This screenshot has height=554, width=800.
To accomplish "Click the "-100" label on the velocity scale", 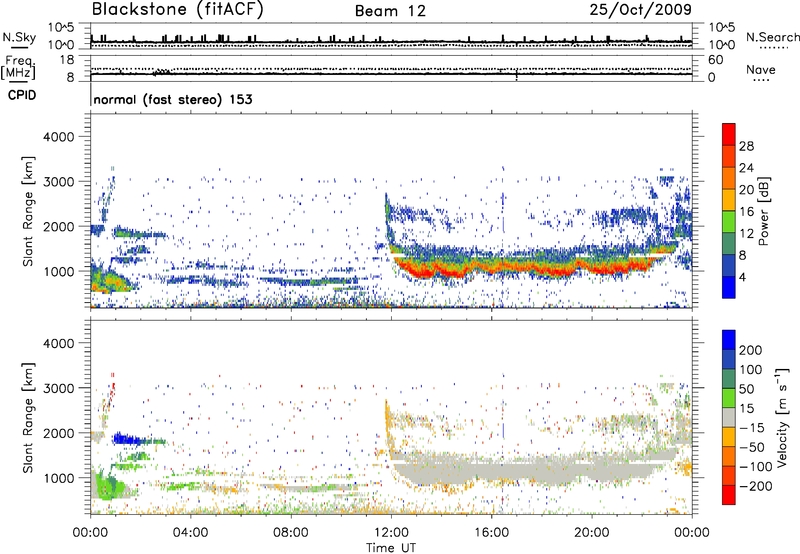I will tap(755, 467).
